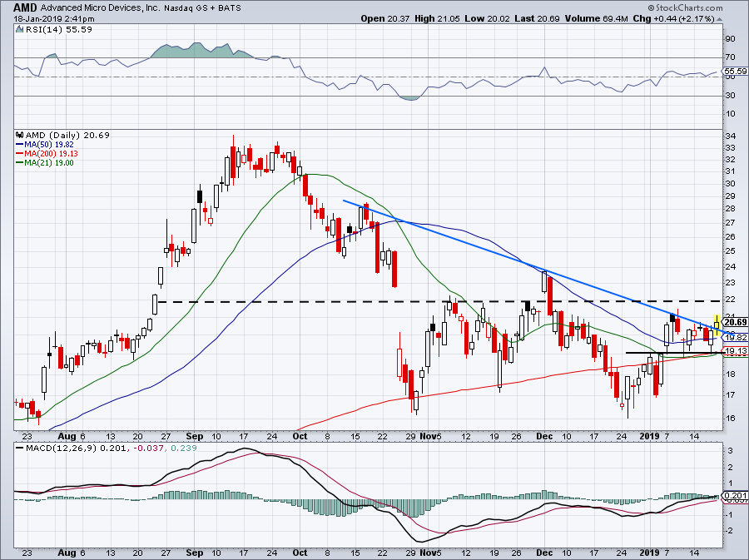Click the Advanced Micro Devices, Inc. company name
The image size is (749, 560).
[101, 8]
